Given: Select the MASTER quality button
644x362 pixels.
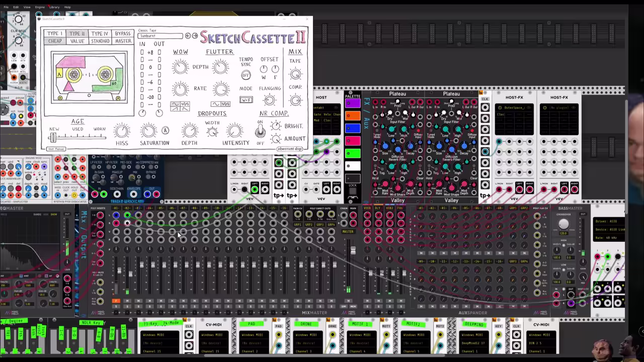Looking at the screenshot, I should 122,41.
